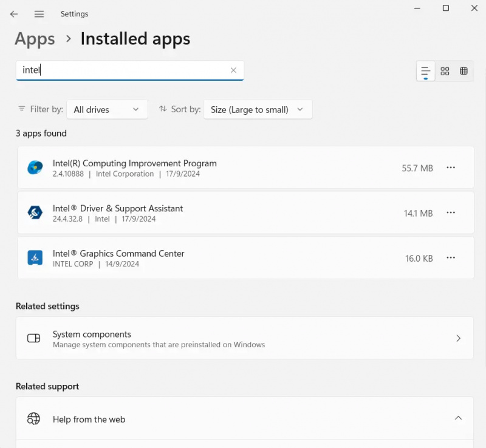This screenshot has width=486, height=448.
Task: Switch to grid view layout
Action: [x=445, y=71]
